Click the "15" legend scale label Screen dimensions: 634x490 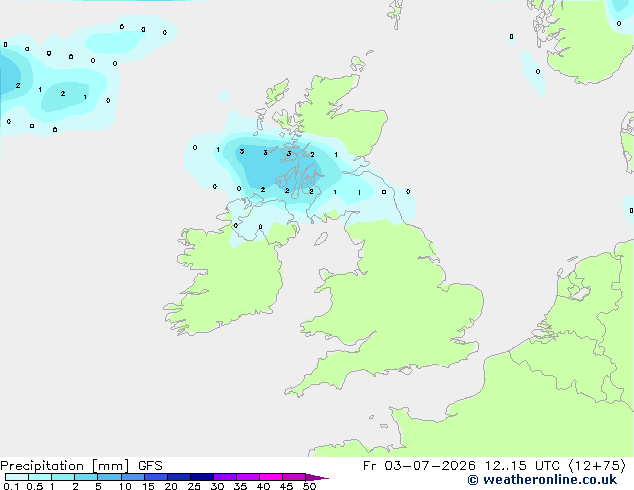(x=148, y=486)
